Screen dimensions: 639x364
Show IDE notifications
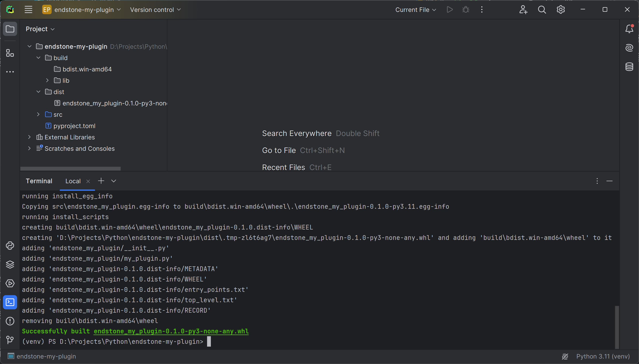(x=629, y=29)
